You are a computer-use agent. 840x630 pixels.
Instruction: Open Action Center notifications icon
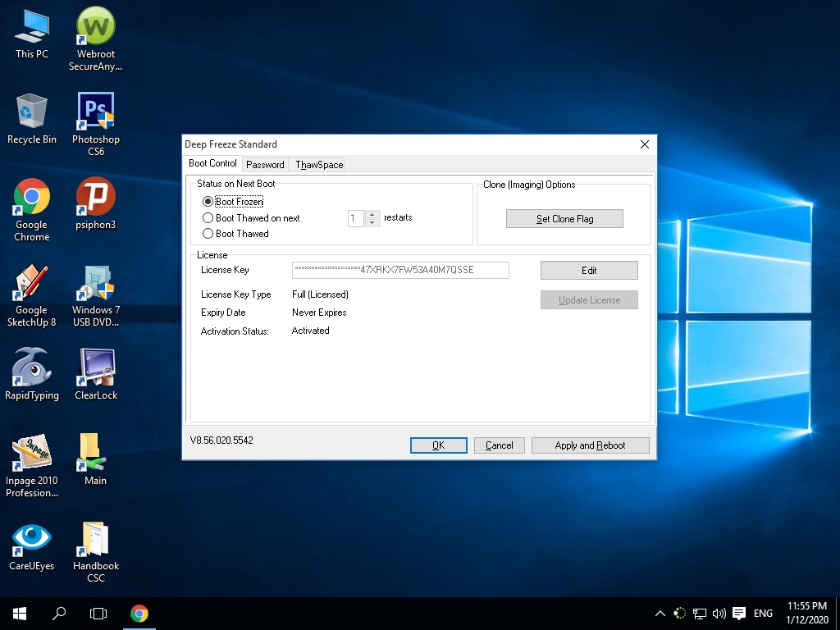tap(739, 614)
